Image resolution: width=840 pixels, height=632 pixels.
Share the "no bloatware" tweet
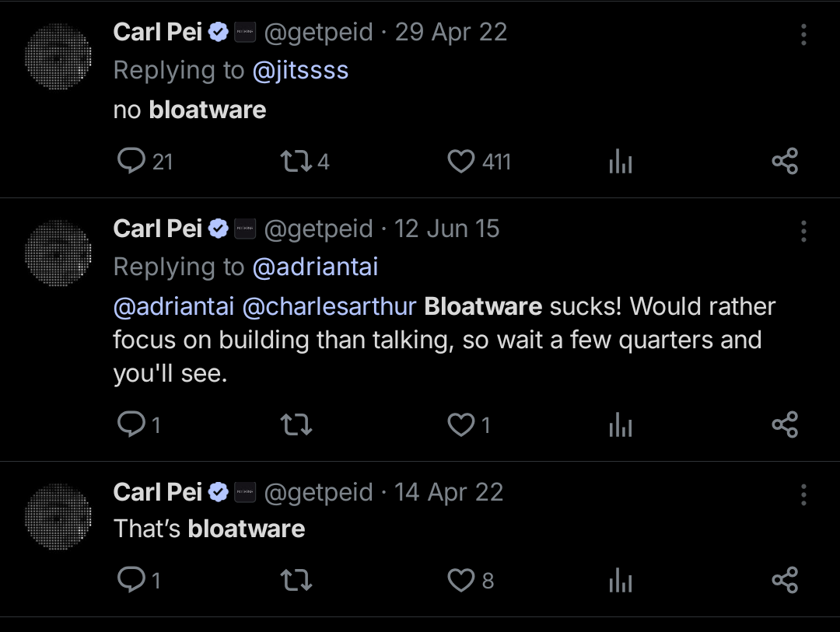785,161
